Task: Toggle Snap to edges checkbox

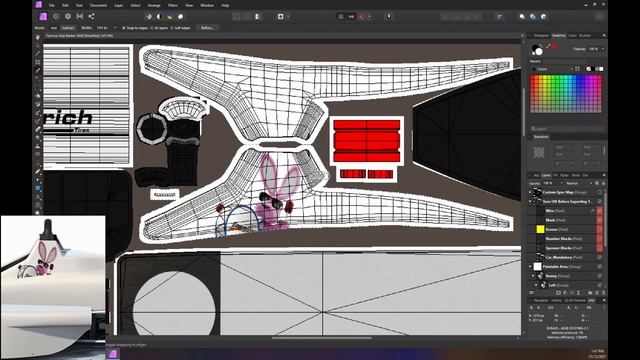Action: 124,28
